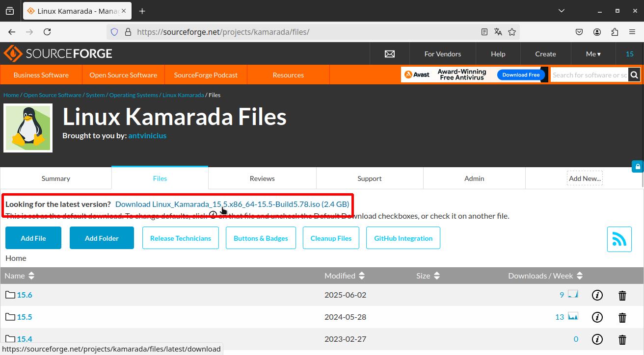Image resolution: width=644 pixels, height=355 pixels.
Task: Bookmark this page with the star
Action: (x=512, y=32)
